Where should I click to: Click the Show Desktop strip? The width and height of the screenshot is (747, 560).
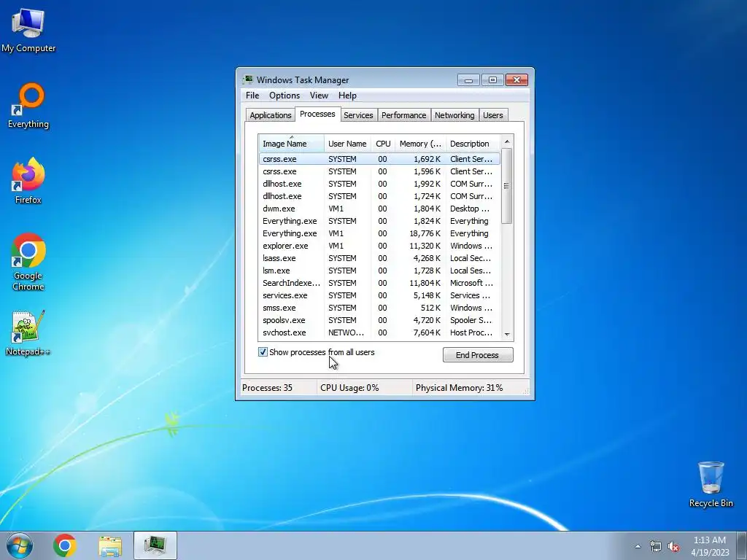(x=742, y=545)
